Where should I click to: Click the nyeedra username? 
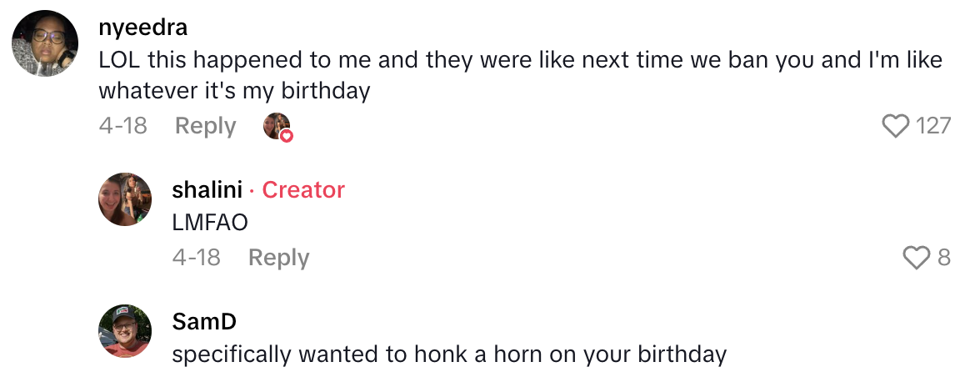click(x=142, y=27)
